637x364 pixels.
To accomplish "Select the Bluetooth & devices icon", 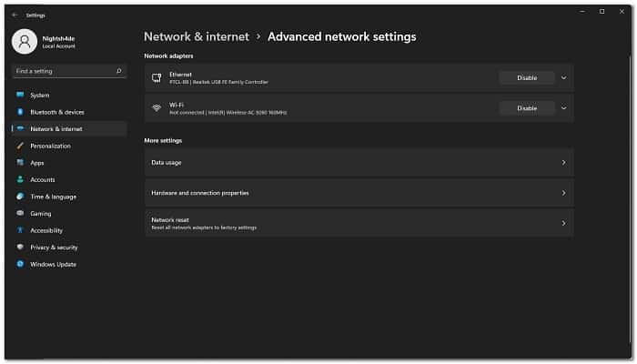I will coord(20,112).
